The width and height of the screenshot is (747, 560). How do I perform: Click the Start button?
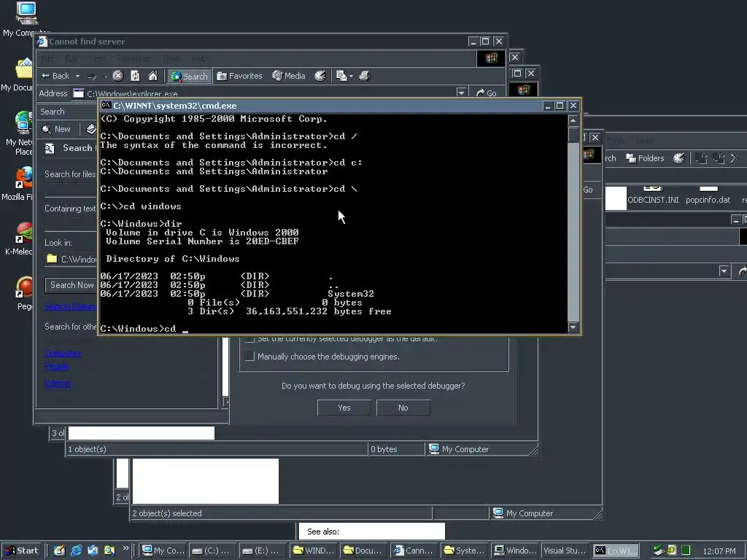pyautogui.click(x=21, y=551)
